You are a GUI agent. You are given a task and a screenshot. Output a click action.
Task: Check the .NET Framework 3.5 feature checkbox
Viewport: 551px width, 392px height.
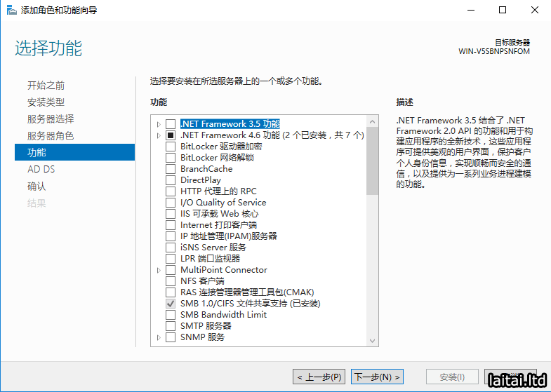click(x=171, y=124)
